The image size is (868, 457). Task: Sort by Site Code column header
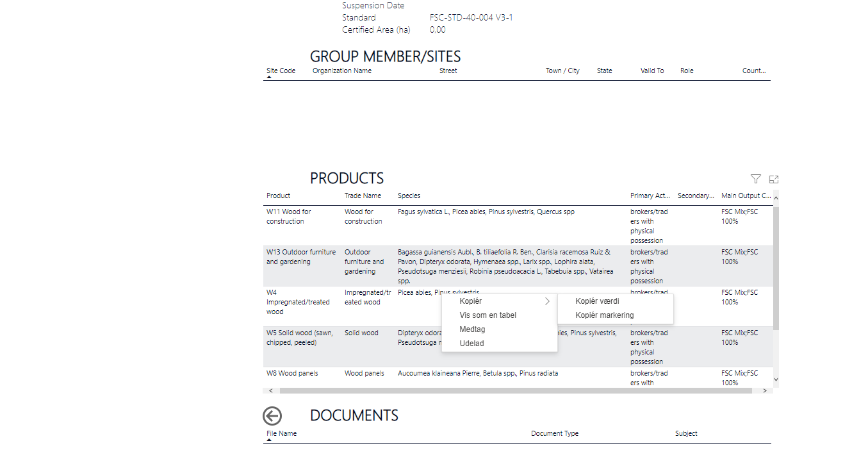click(x=281, y=71)
